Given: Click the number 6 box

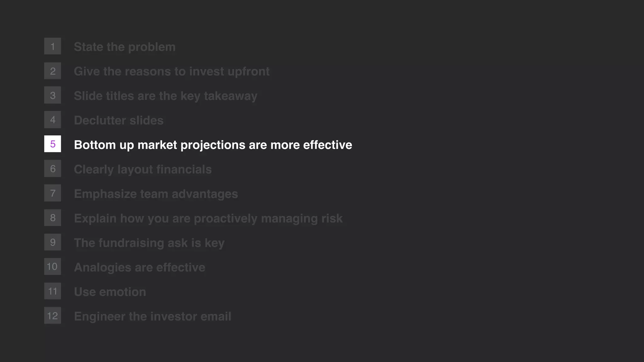Looking at the screenshot, I should 53,168.
